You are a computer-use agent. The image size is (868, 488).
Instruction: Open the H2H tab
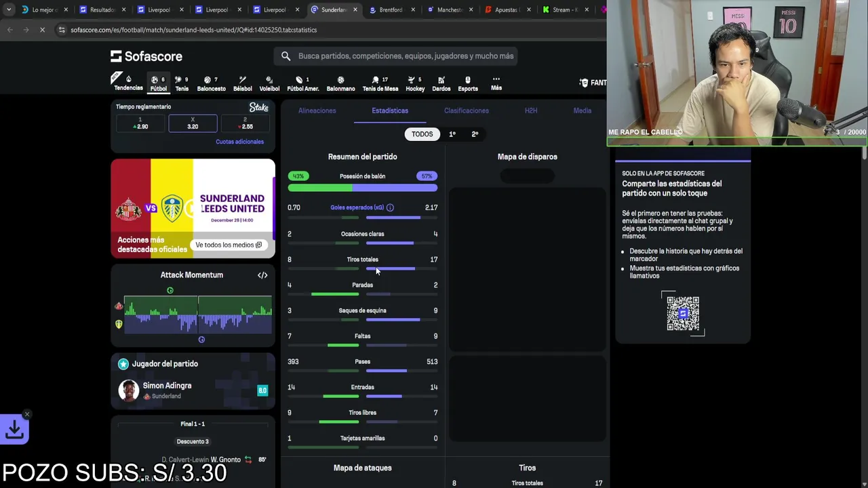pos(531,110)
